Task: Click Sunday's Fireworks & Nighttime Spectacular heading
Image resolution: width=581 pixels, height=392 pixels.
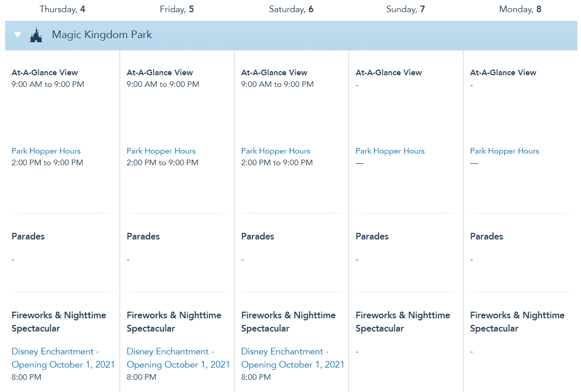Action: (x=402, y=322)
